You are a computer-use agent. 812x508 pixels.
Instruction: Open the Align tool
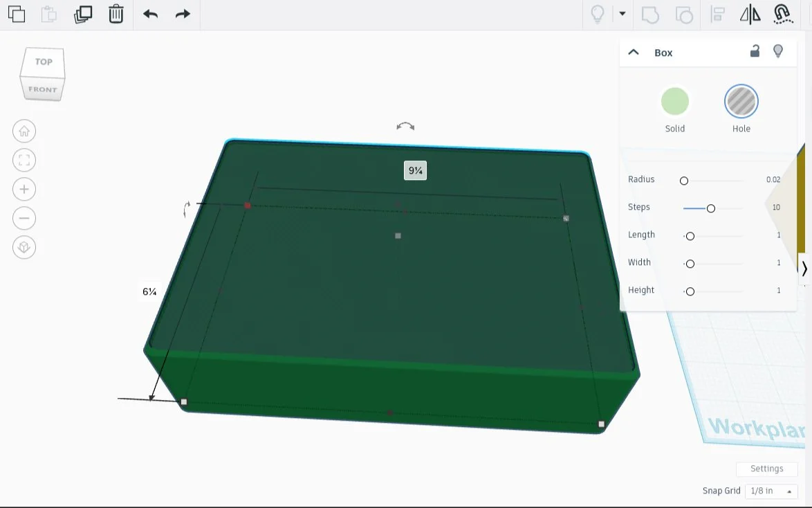(718, 14)
